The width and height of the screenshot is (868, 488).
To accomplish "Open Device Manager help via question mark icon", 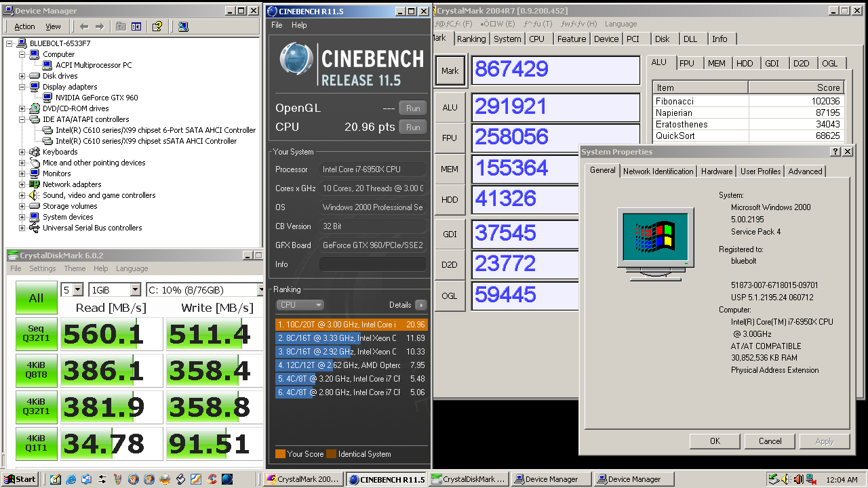I will pos(157,26).
